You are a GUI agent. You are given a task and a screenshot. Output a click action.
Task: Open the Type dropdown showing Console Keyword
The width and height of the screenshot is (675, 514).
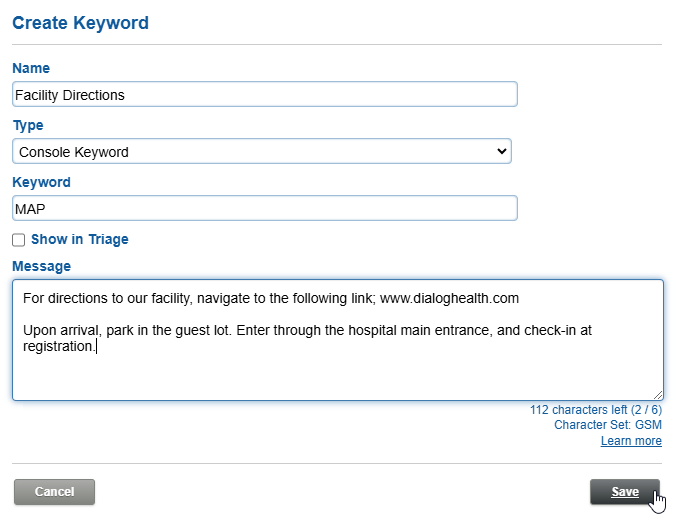[262, 152]
